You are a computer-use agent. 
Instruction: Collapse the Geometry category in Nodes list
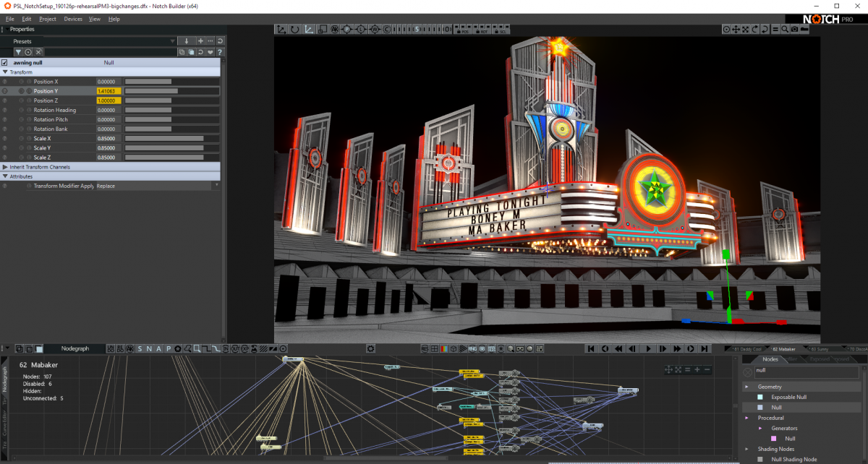[746, 387]
